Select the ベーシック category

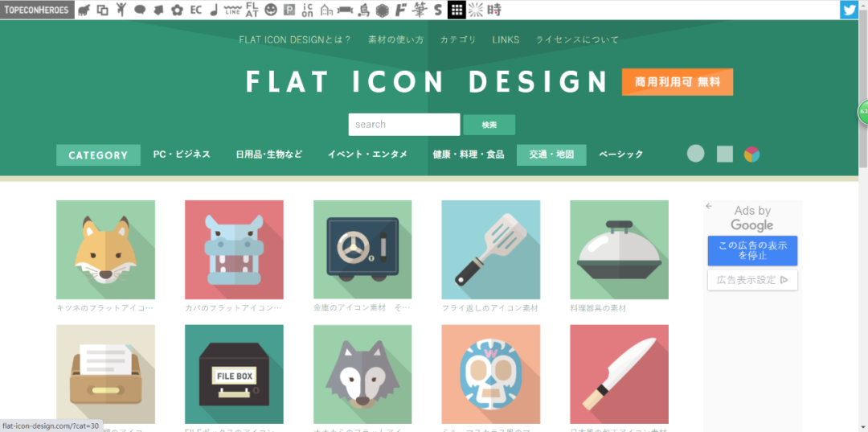tap(621, 154)
